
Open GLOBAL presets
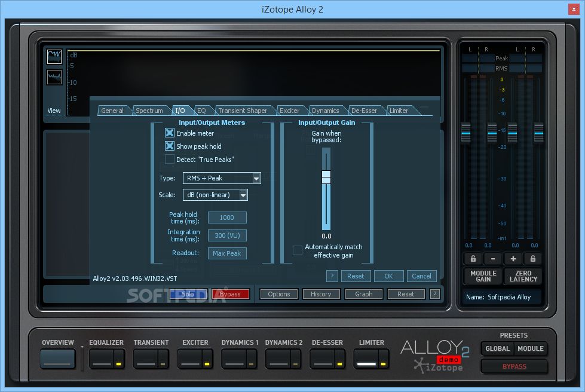click(x=497, y=348)
